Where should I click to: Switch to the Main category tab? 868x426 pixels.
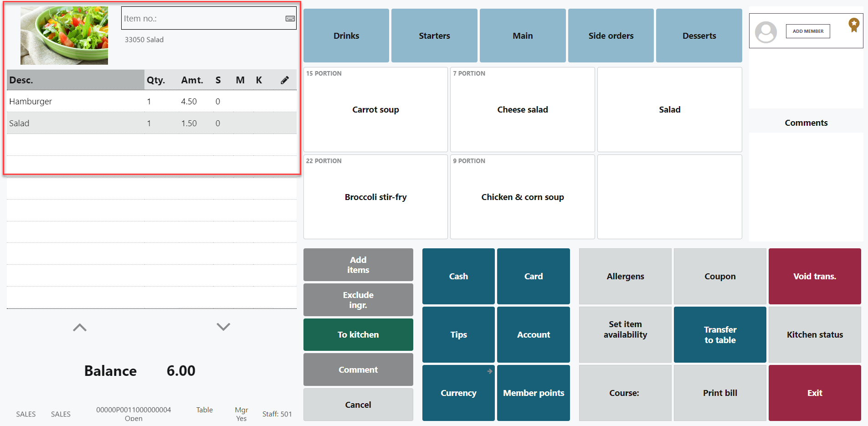coord(523,36)
